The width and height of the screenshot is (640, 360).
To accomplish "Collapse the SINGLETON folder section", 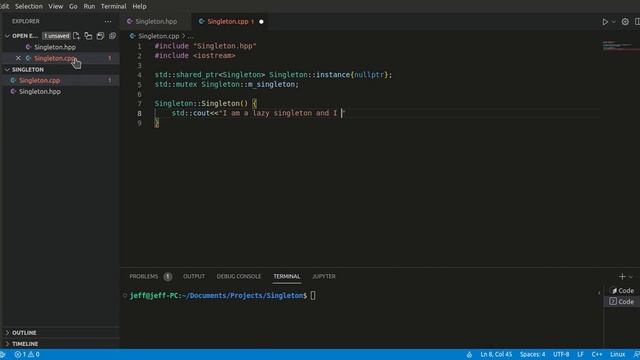I will pos(7,70).
